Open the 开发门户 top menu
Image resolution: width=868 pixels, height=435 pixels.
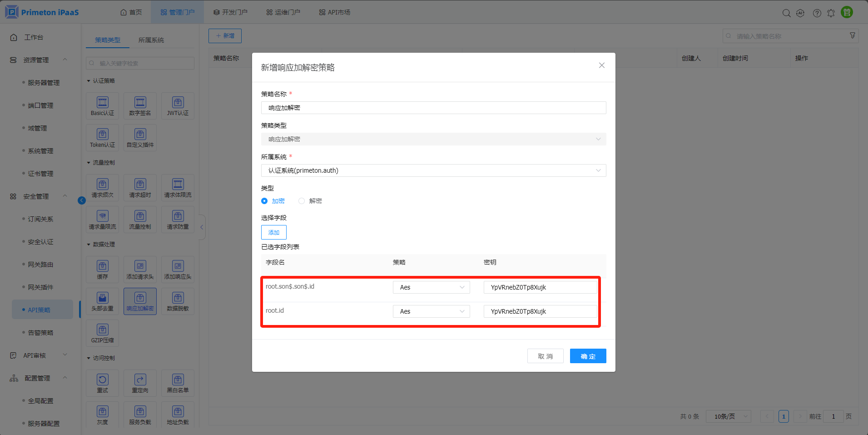pos(230,12)
